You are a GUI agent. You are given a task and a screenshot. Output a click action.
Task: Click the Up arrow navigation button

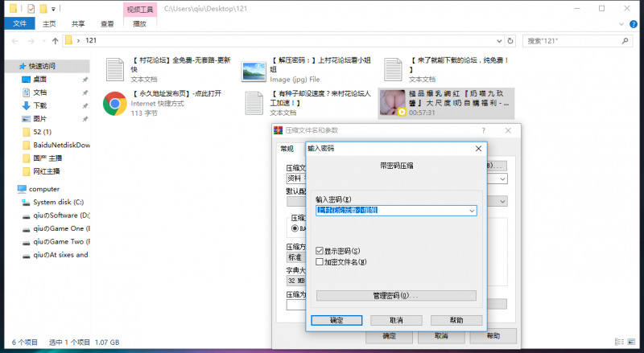[x=55, y=40]
